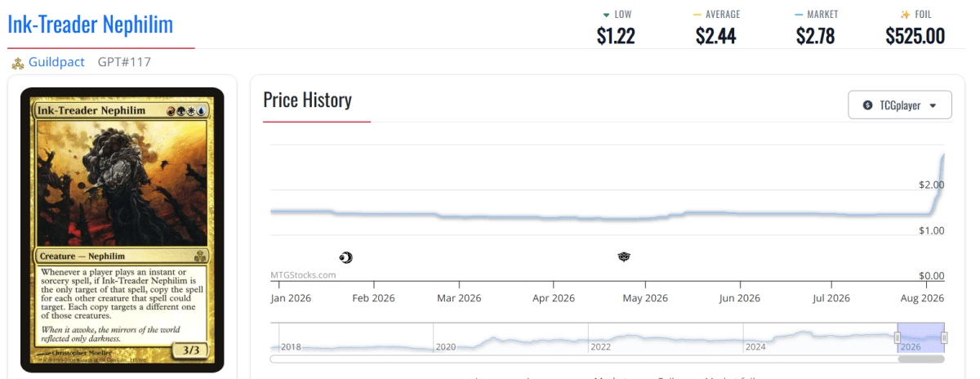980x379 pixels.
Task: Click the Mar 2026 axis label
Action: pyautogui.click(x=459, y=298)
